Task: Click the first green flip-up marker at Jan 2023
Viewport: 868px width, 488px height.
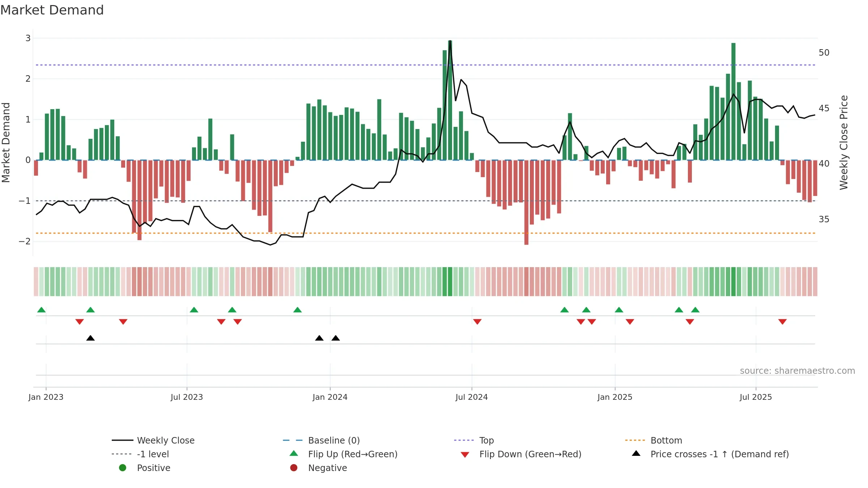Action: pyautogui.click(x=42, y=310)
